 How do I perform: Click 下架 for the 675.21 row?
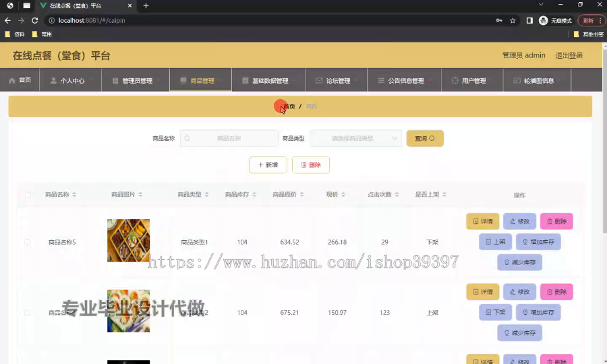[495, 312]
